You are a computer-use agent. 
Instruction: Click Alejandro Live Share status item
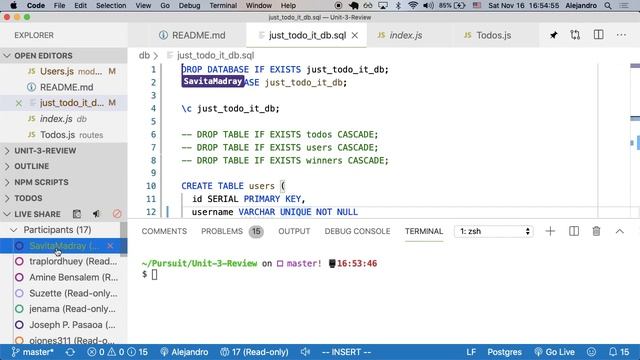pos(184,352)
